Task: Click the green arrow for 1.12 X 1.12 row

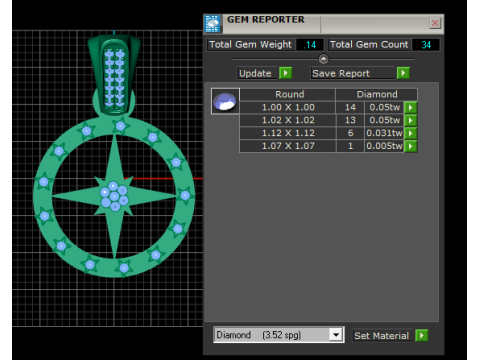Action: 411,133
